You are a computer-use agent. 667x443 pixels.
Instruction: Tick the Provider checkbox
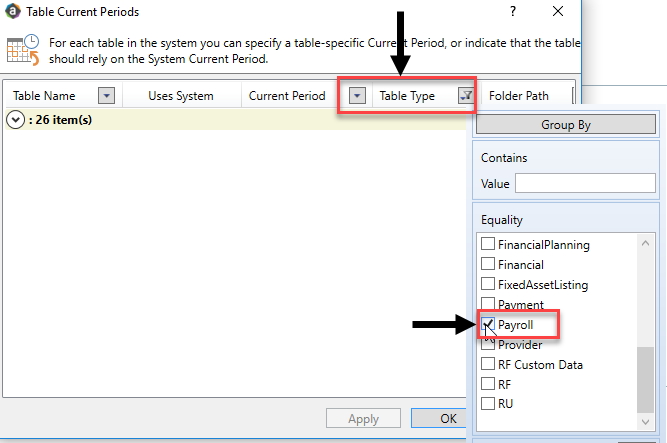488,345
